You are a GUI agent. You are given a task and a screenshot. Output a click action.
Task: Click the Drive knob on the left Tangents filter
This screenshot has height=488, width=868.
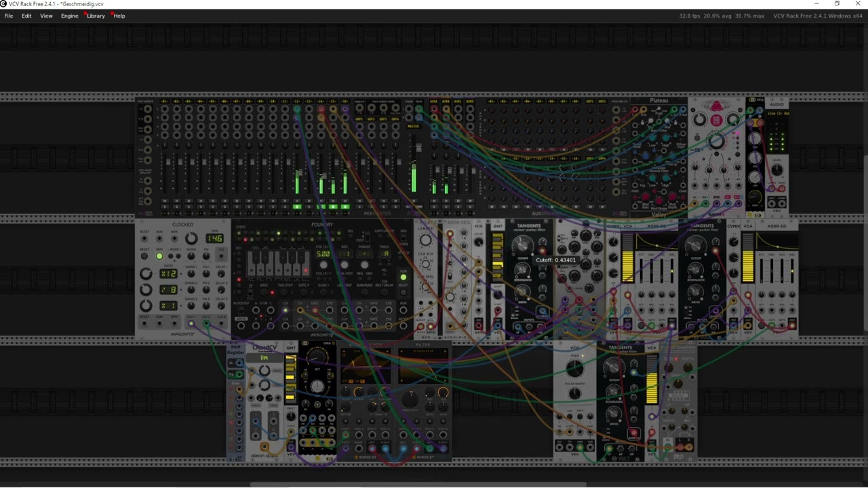(x=522, y=292)
